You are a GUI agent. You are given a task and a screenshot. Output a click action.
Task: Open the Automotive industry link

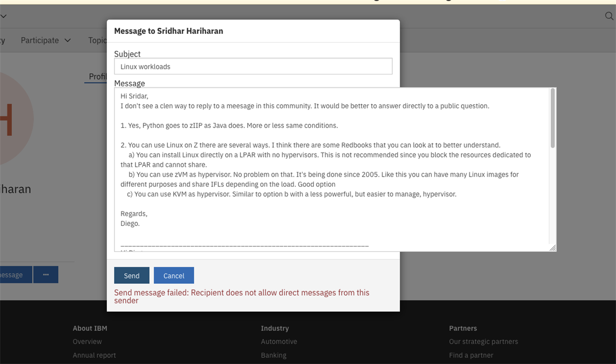tap(279, 341)
